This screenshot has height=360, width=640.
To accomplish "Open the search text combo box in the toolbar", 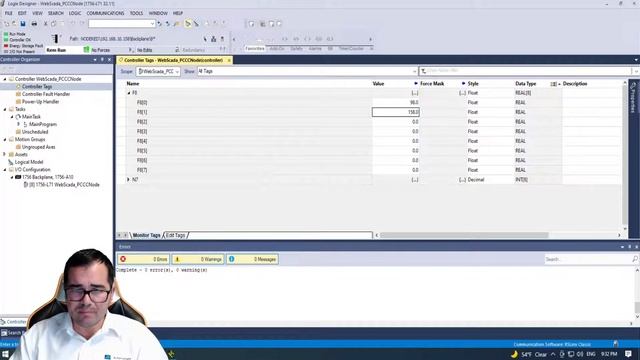I will click(122, 24).
